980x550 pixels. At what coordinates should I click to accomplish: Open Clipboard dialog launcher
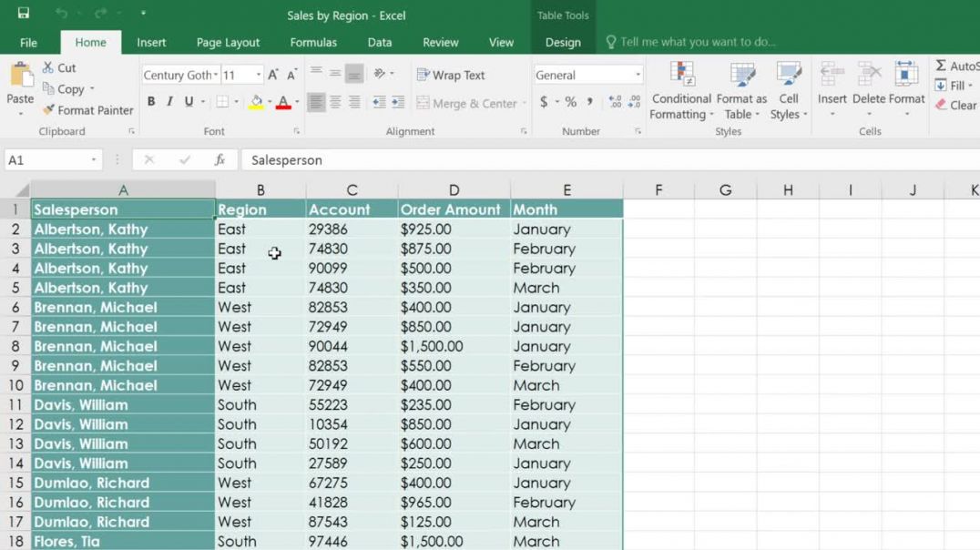pyautogui.click(x=131, y=131)
